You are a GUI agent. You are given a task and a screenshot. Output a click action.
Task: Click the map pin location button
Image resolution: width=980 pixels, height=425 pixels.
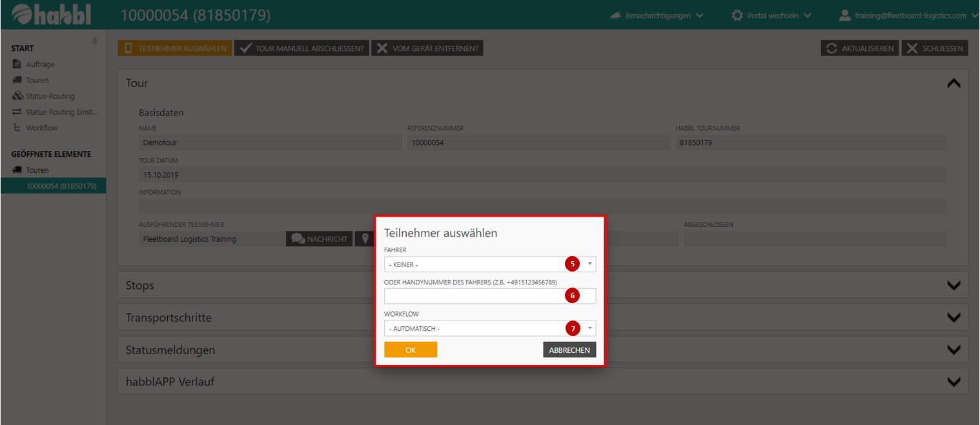pyautogui.click(x=365, y=239)
